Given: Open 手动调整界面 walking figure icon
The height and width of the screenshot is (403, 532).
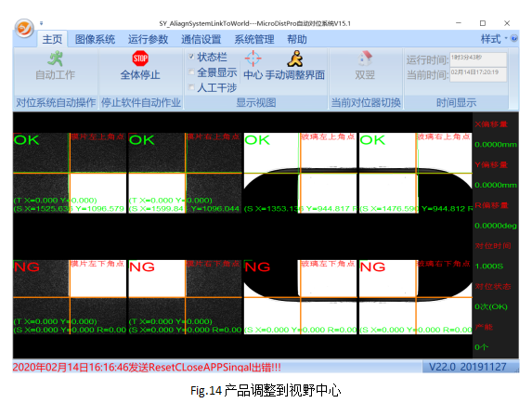Looking at the screenshot, I should [295, 58].
